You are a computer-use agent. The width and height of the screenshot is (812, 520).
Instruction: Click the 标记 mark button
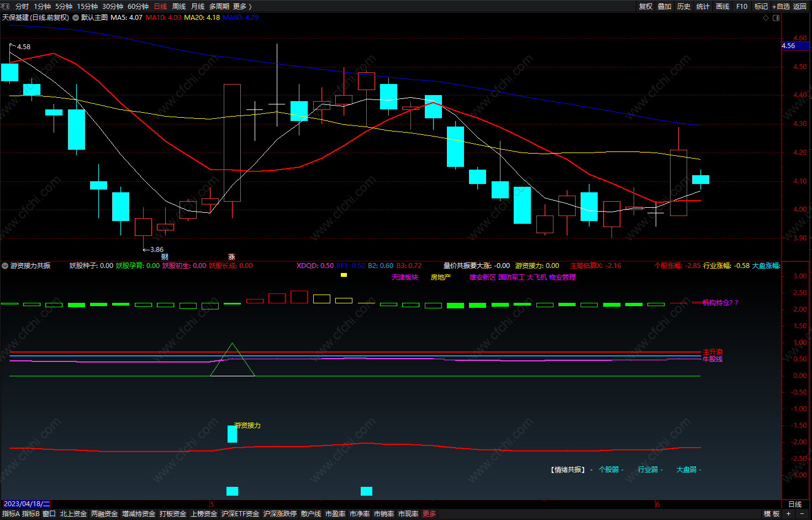pos(761,6)
